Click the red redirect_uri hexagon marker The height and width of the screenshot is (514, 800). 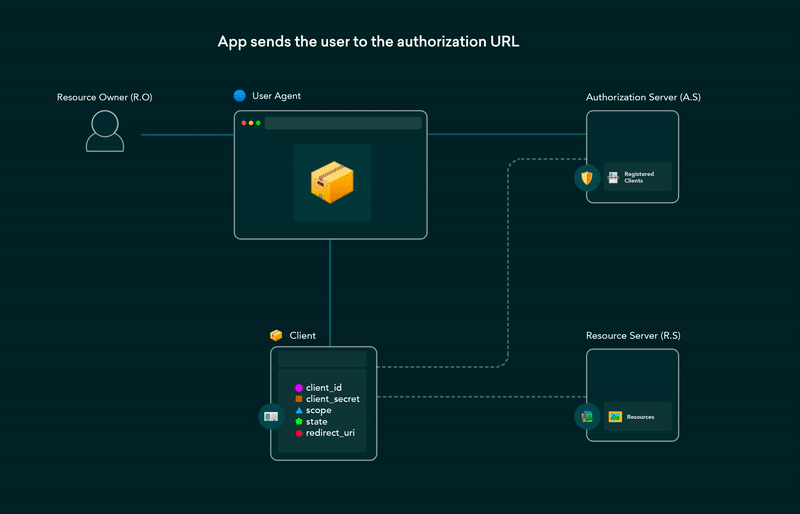[x=299, y=433]
